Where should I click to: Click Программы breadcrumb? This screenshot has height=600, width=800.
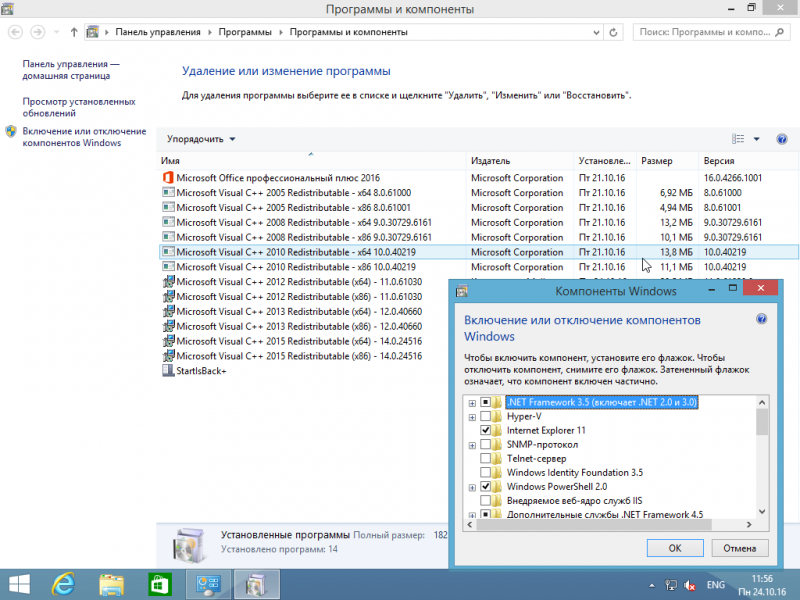(245, 32)
